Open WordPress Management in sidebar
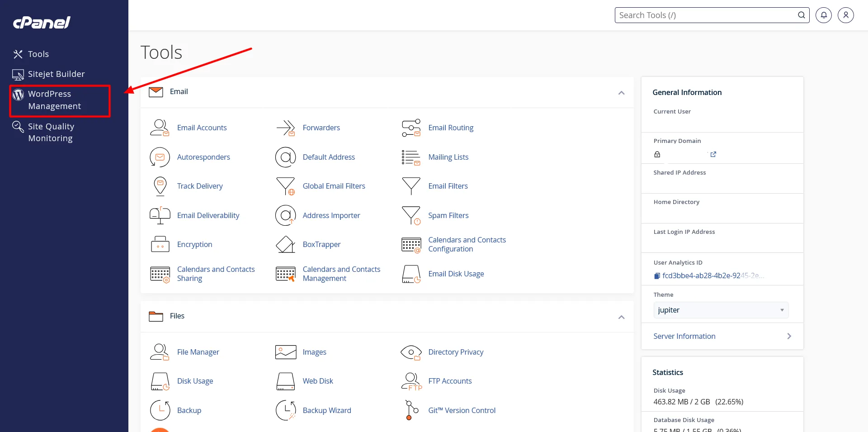The image size is (868, 432). pos(54,100)
